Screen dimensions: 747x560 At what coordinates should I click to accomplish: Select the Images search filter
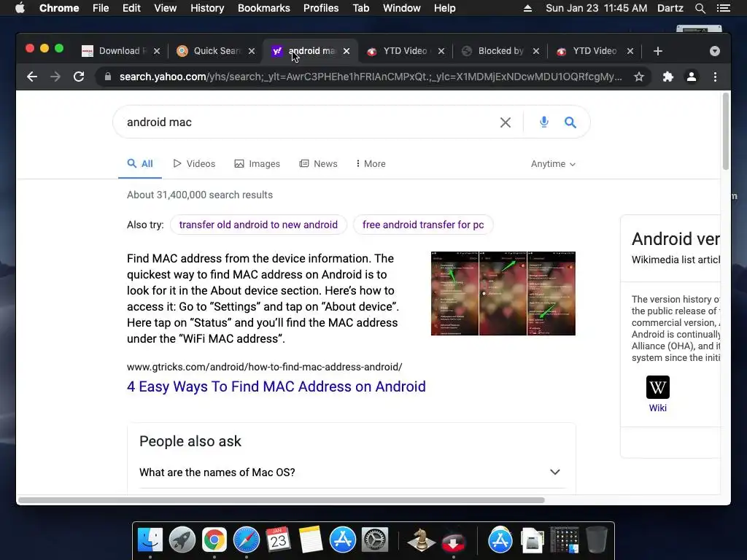tap(258, 164)
